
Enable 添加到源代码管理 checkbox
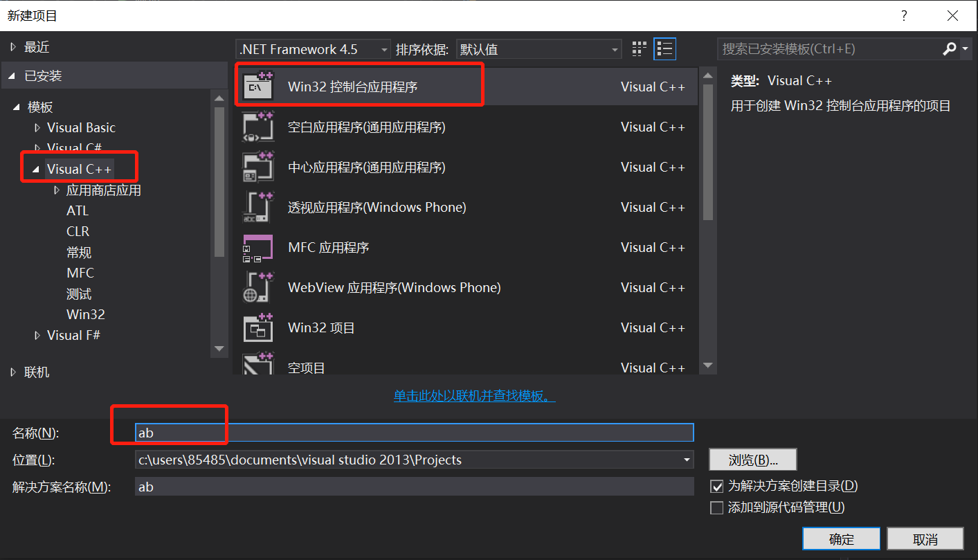point(718,507)
